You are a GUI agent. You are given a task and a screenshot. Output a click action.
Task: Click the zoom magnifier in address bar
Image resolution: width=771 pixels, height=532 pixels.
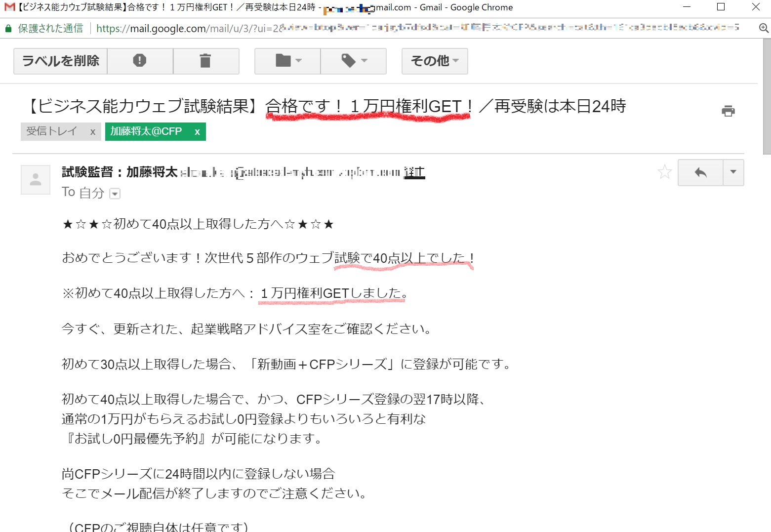[764, 28]
